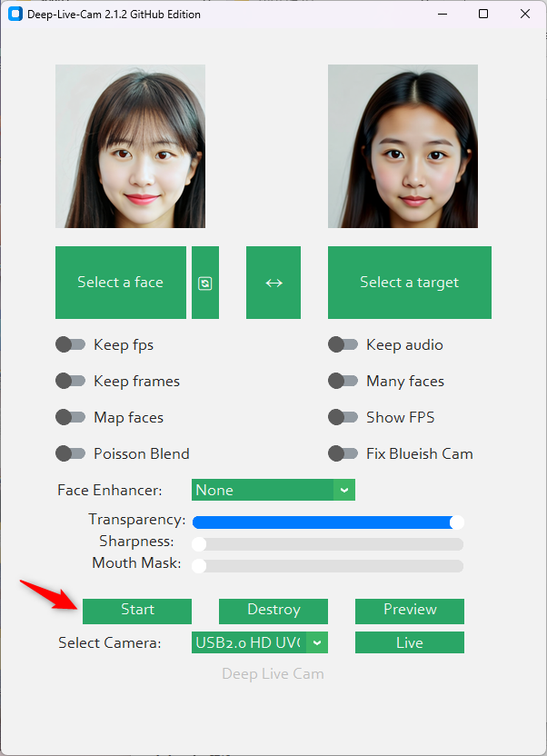The width and height of the screenshot is (547, 756).
Task: Click the Start button
Action: click(x=137, y=612)
